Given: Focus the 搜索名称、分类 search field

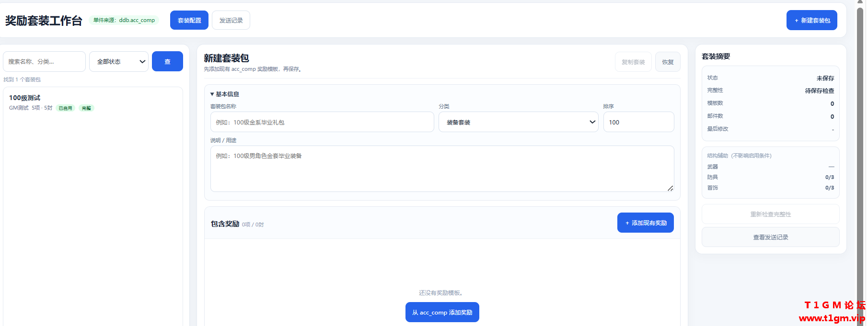Looking at the screenshot, I should coord(44,61).
